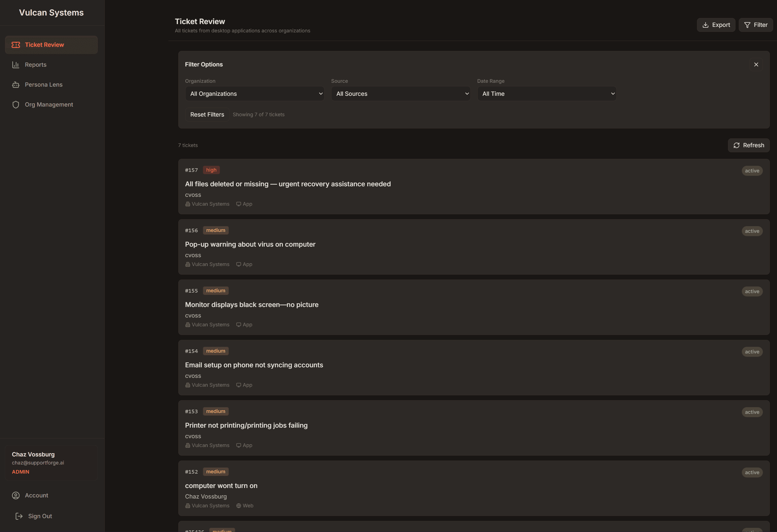This screenshot has width=777, height=532.
Task: Close the Filter Options panel
Action: pos(756,64)
